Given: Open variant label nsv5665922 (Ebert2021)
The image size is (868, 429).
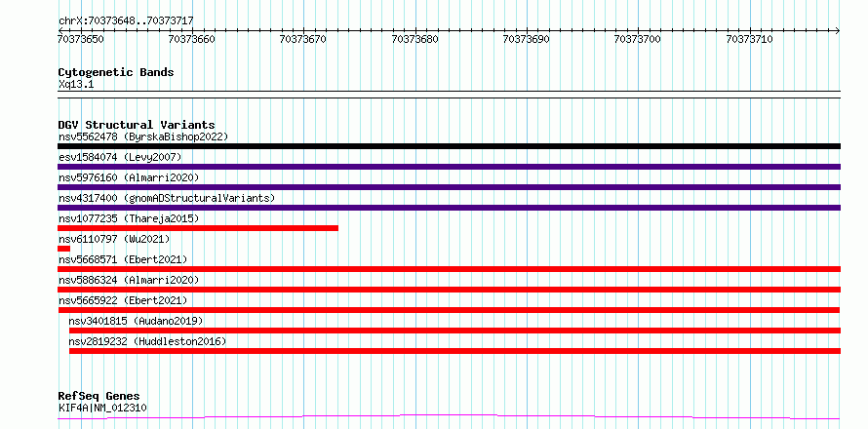Looking at the screenshot, I should 123,300.
